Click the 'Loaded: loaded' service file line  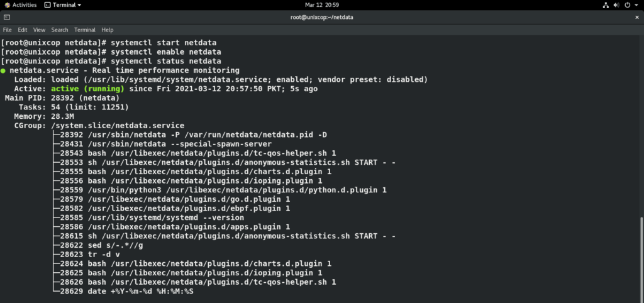221,80
